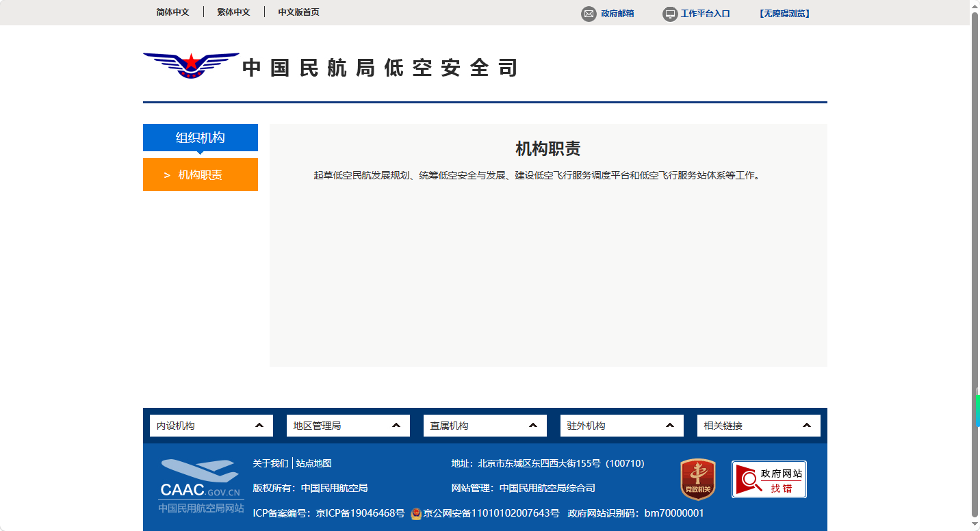Screen dimensions: 980x531
Task: Go to 中文版首页
Action: (x=298, y=12)
